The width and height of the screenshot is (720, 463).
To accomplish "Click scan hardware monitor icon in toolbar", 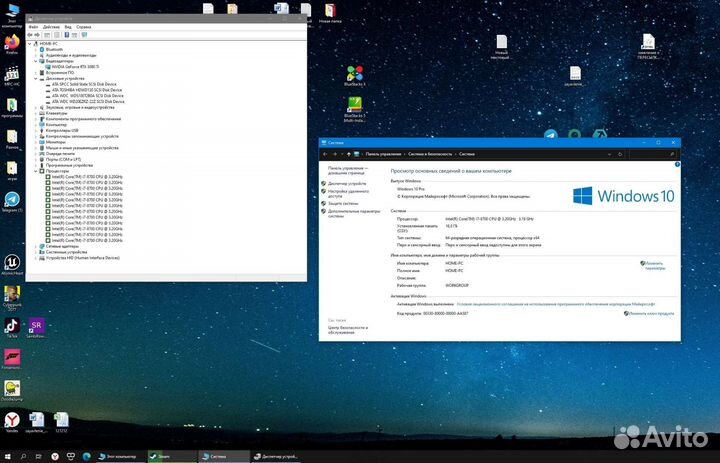I will (84, 35).
